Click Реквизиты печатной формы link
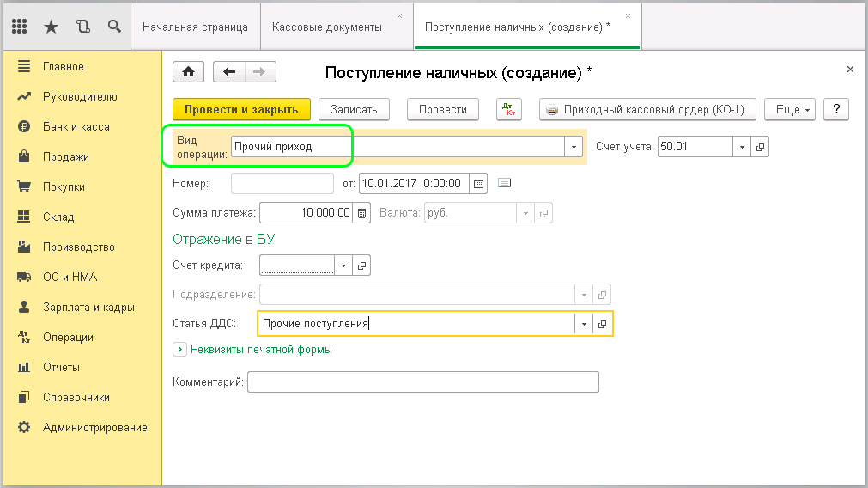The image size is (868, 488). (261, 350)
